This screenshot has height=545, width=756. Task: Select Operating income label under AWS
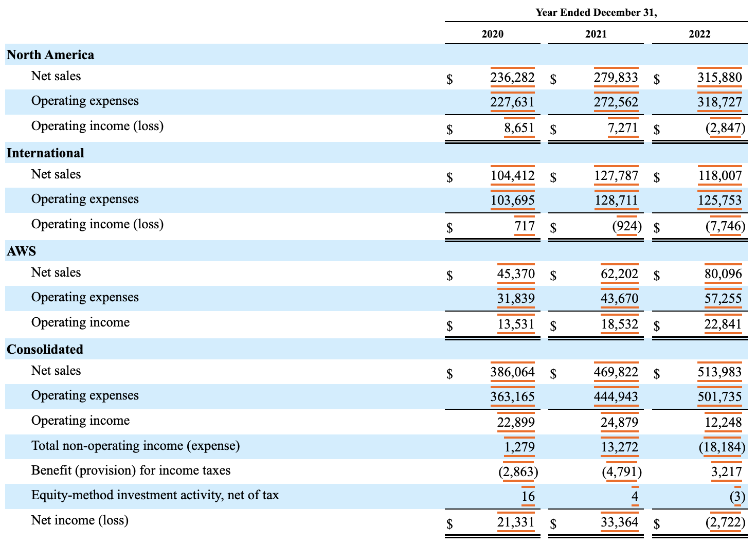pos(80,322)
